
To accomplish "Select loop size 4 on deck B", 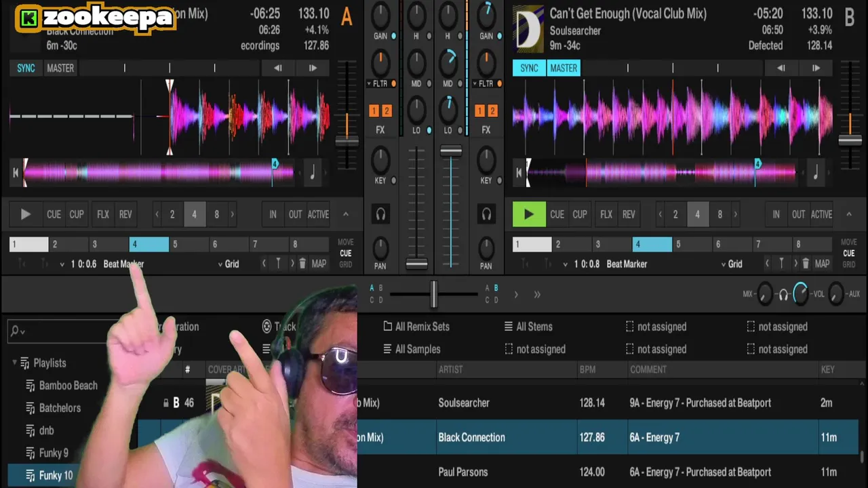I will [x=697, y=214].
